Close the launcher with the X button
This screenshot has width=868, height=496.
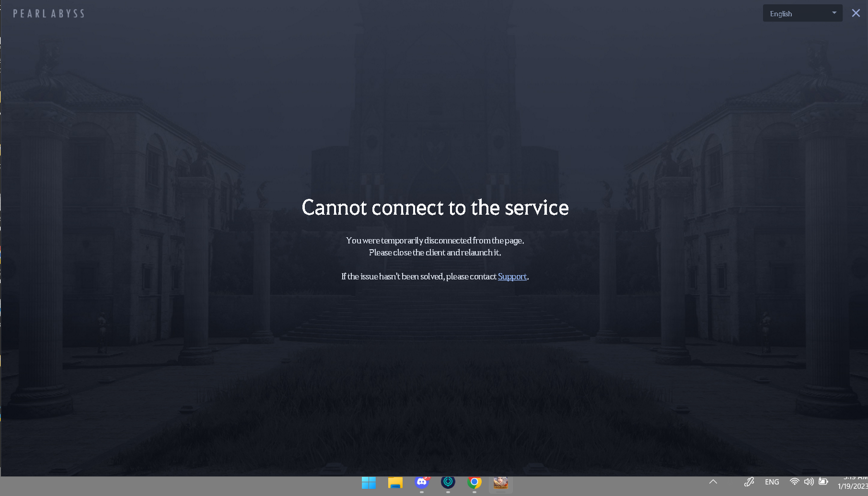[x=856, y=13]
